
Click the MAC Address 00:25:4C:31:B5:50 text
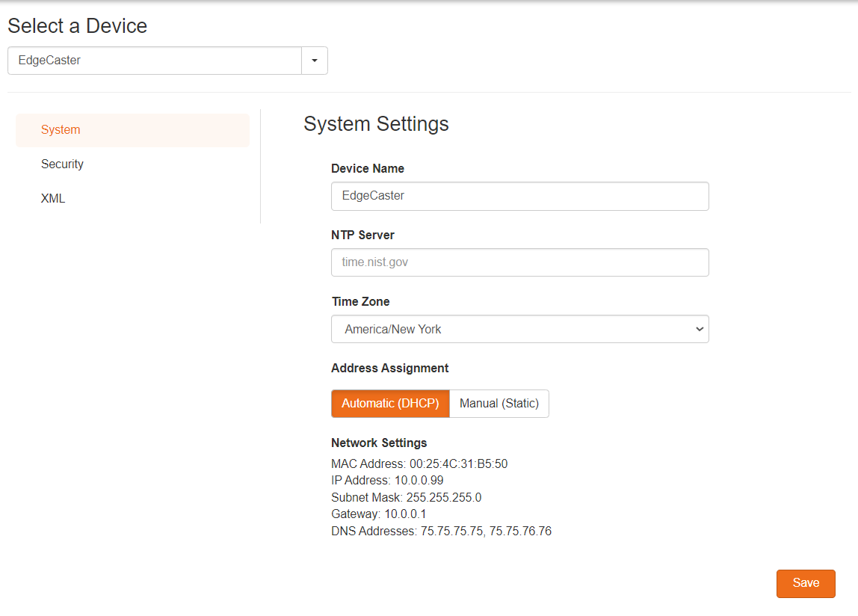(x=419, y=463)
